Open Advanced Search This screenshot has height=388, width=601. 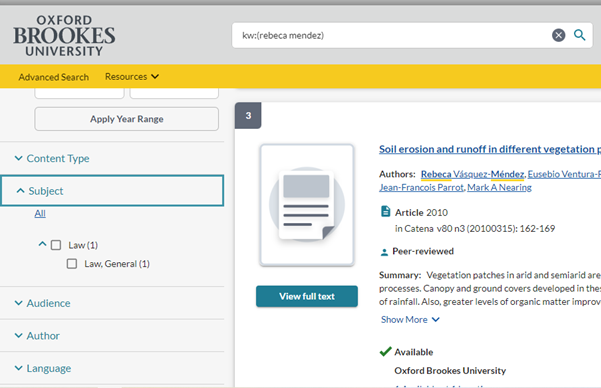[54, 77]
